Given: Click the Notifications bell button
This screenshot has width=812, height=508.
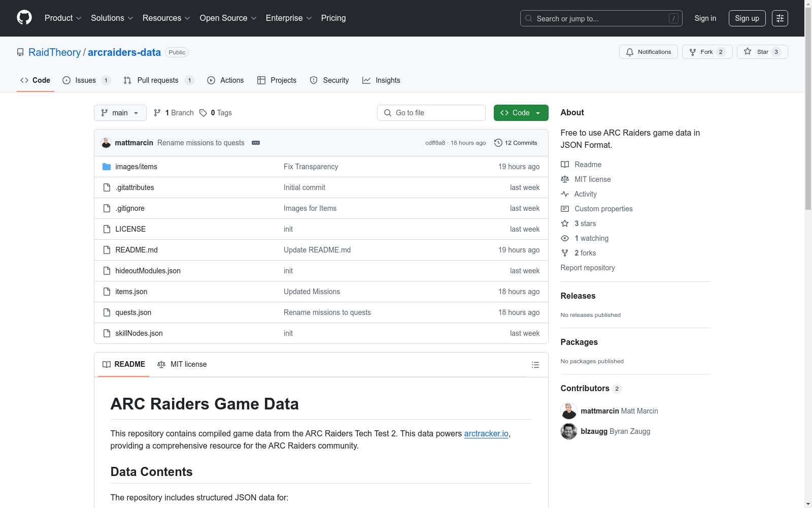Looking at the screenshot, I should point(648,52).
